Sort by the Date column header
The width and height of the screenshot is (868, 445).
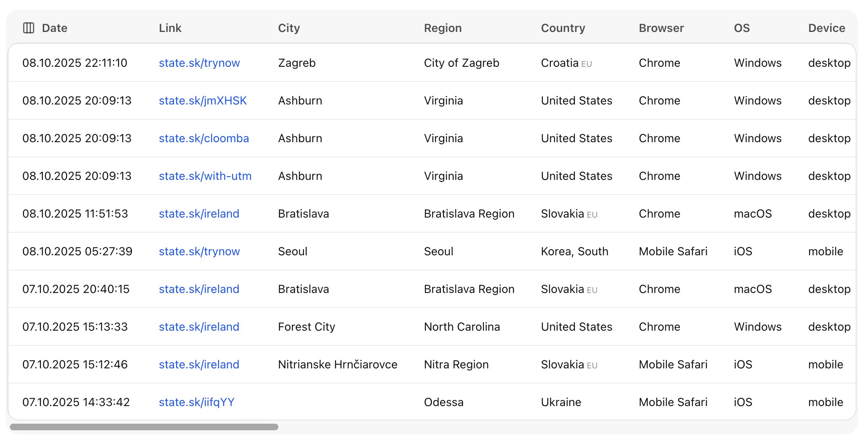(x=54, y=28)
